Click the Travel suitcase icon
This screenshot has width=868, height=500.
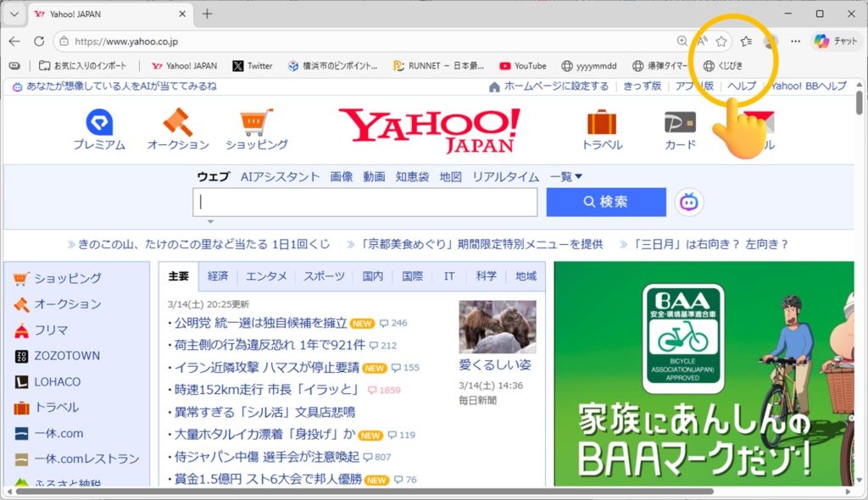pyautogui.click(x=602, y=124)
